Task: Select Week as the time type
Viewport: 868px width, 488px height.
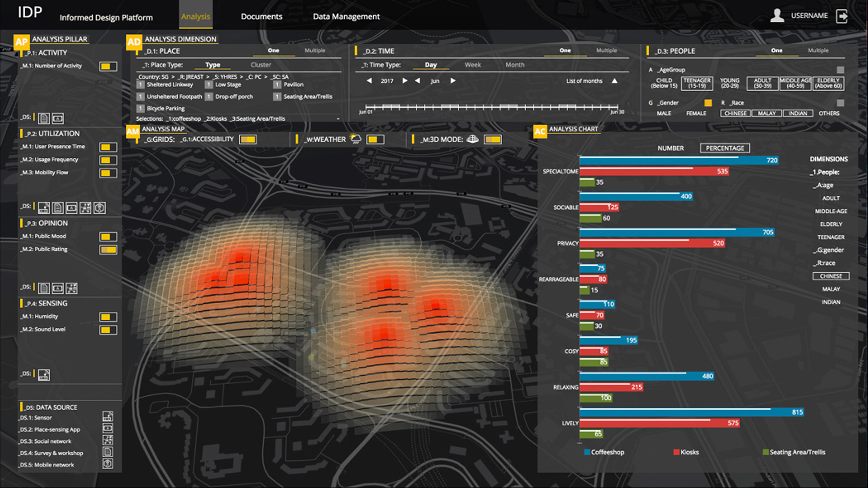Action: click(x=472, y=65)
